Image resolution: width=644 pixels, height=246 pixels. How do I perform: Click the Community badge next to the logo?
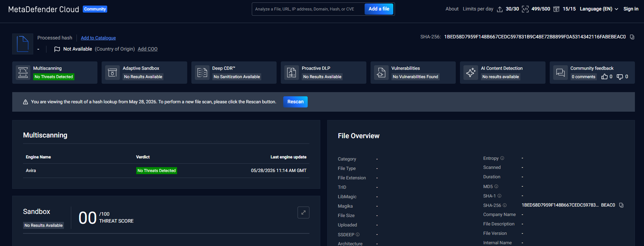pos(95,9)
